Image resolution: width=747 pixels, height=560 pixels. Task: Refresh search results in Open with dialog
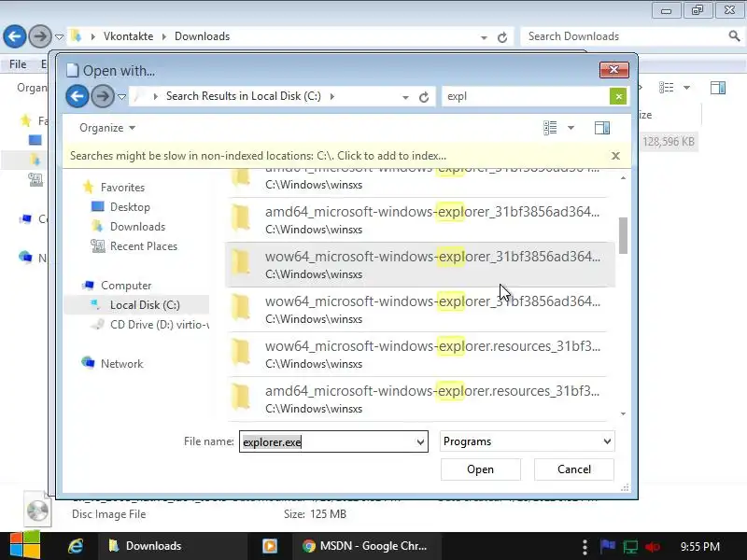point(424,97)
